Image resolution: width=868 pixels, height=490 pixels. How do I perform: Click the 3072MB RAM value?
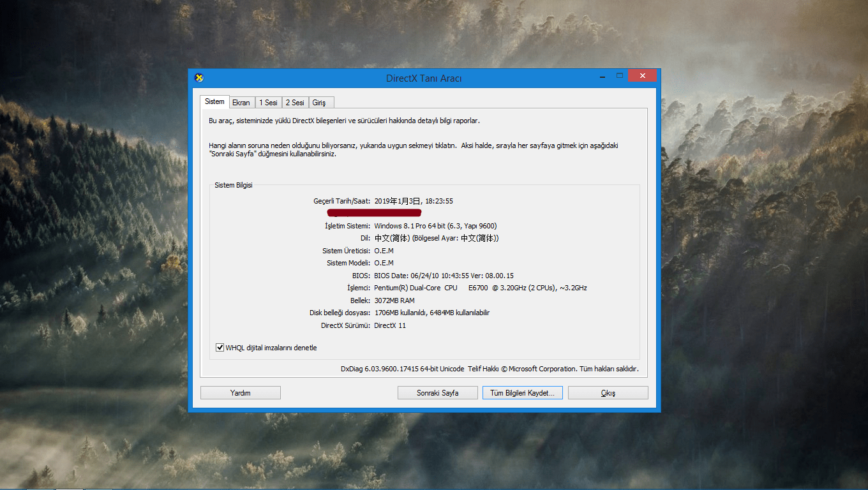(x=394, y=301)
